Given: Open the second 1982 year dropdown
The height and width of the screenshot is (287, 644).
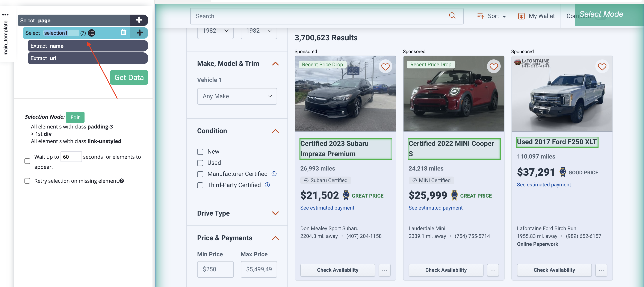Looking at the screenshot, I should point(259,31).
